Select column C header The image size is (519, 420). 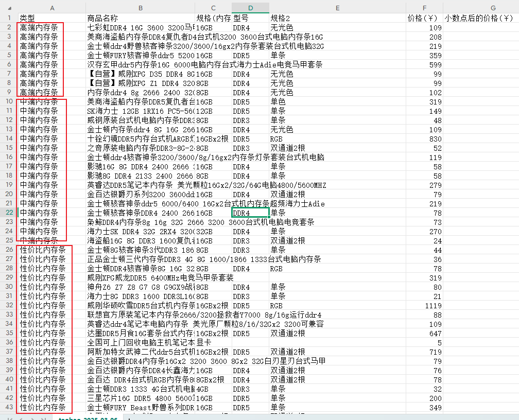tap(214, 8)
